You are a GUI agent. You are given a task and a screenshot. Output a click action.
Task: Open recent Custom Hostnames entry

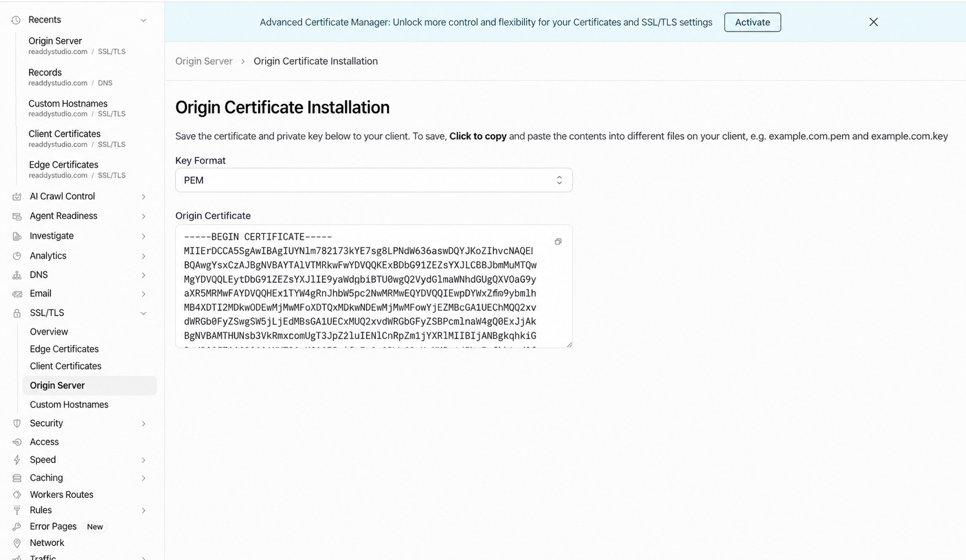point(77,108)
